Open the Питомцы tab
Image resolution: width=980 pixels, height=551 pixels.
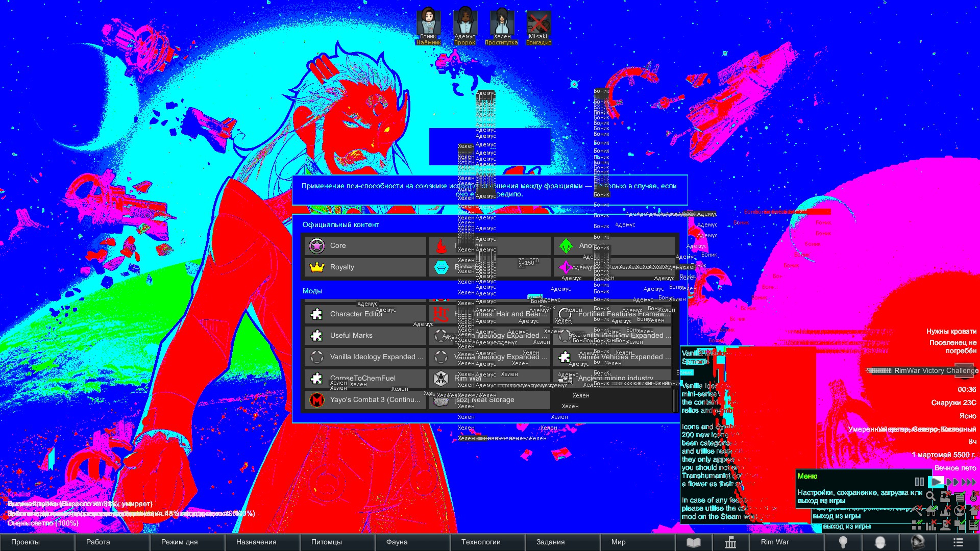pos(337,542)
